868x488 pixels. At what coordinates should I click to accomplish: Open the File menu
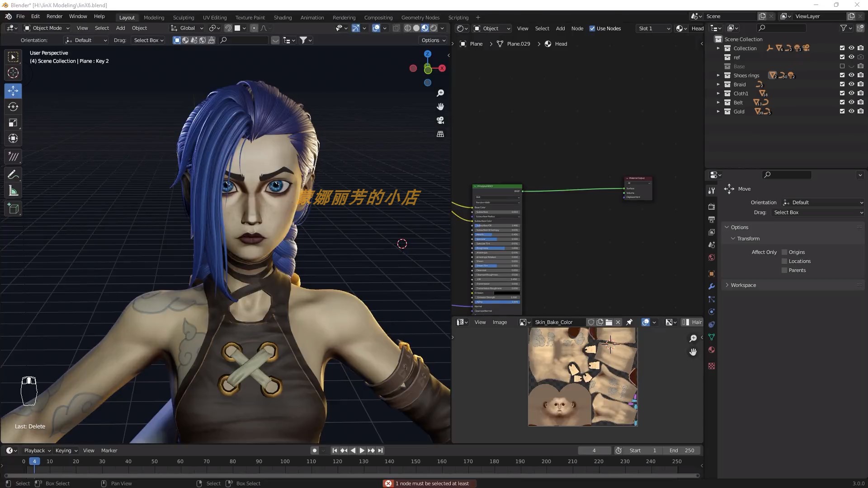[x=20, y=16]
